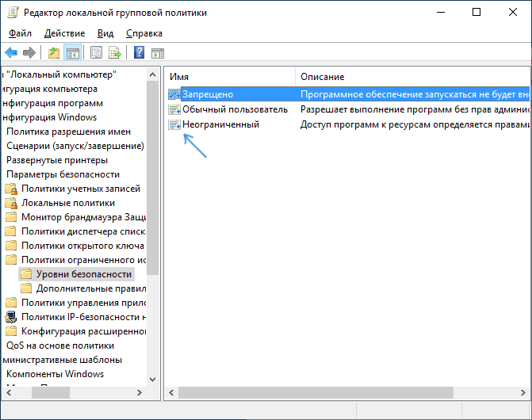This screenshot has height=420, width=532.
Task: Click the Локальные политики folder icon
Action: click(11, 203)
